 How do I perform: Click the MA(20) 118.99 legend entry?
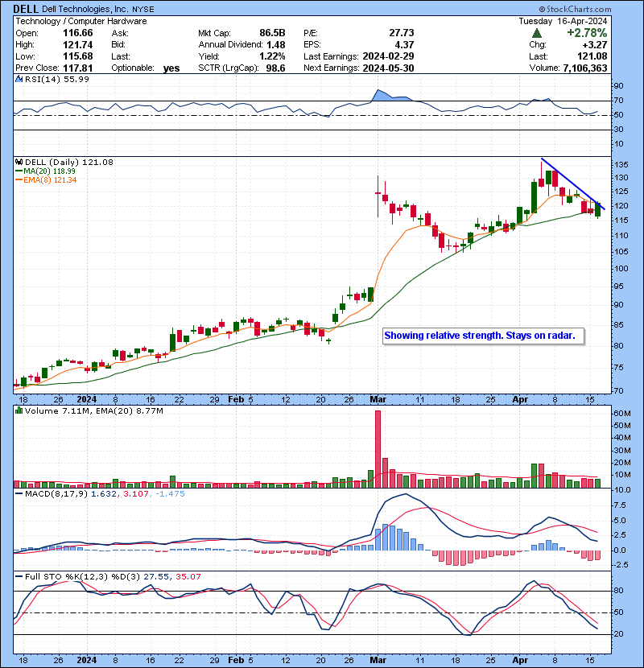(x=45, y=171)
